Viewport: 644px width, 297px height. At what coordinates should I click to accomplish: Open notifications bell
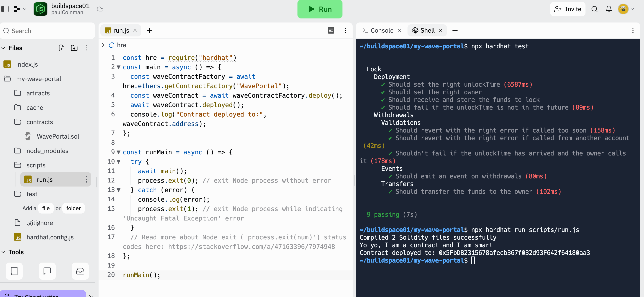coord(609,9)
